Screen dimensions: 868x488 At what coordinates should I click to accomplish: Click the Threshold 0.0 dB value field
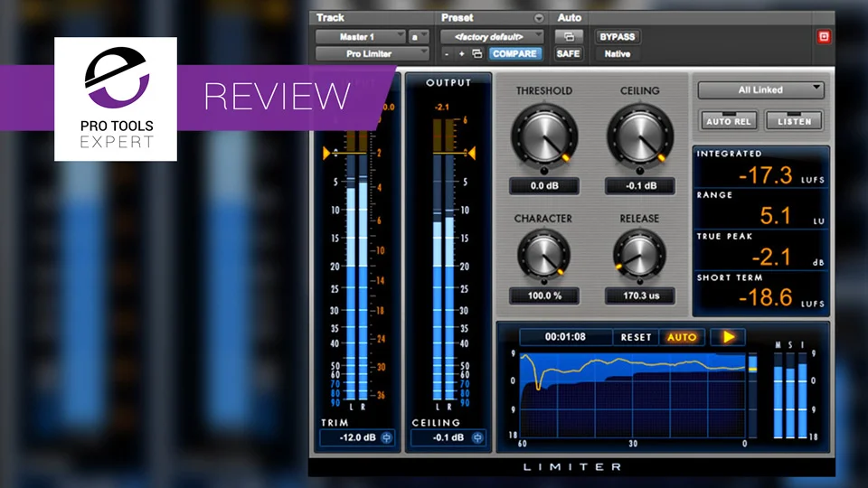pos(544,186)
